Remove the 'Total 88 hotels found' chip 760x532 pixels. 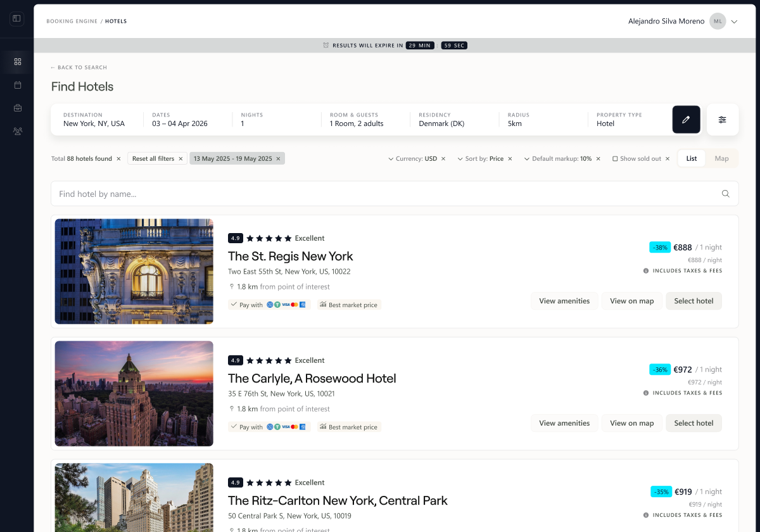pyautogui.click(x=118, y=159)
